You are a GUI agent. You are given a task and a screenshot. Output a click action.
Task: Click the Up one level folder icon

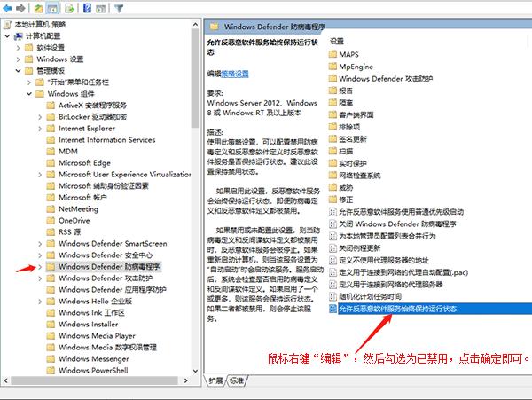tap(38, 8)
